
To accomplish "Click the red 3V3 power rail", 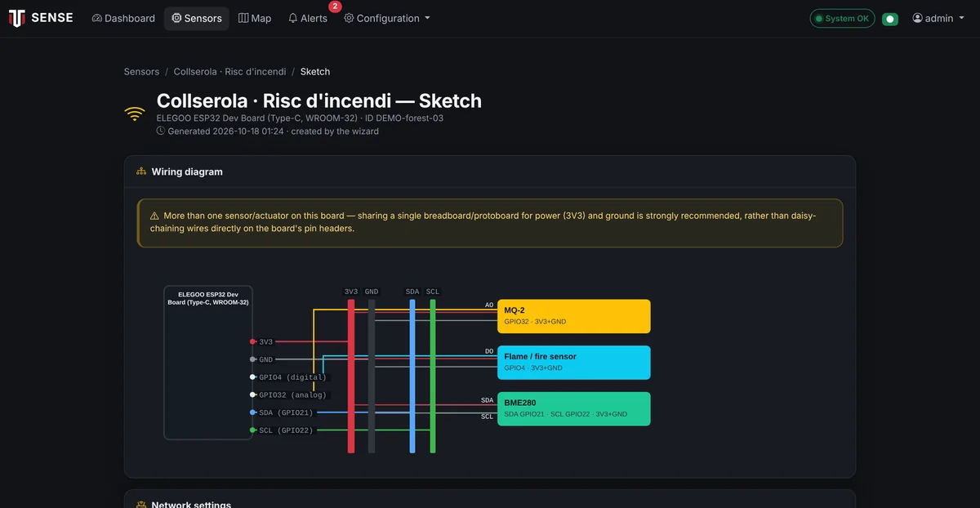I will (351, 376).
